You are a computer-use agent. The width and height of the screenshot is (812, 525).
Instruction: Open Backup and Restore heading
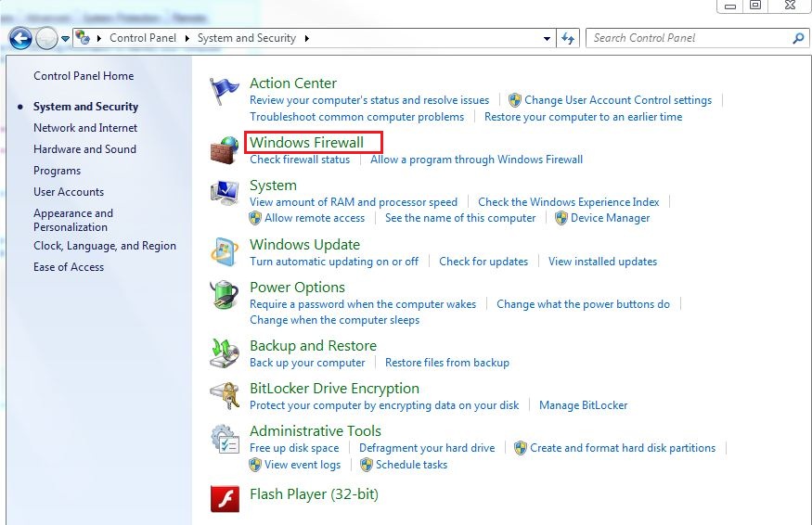[313, 346]
